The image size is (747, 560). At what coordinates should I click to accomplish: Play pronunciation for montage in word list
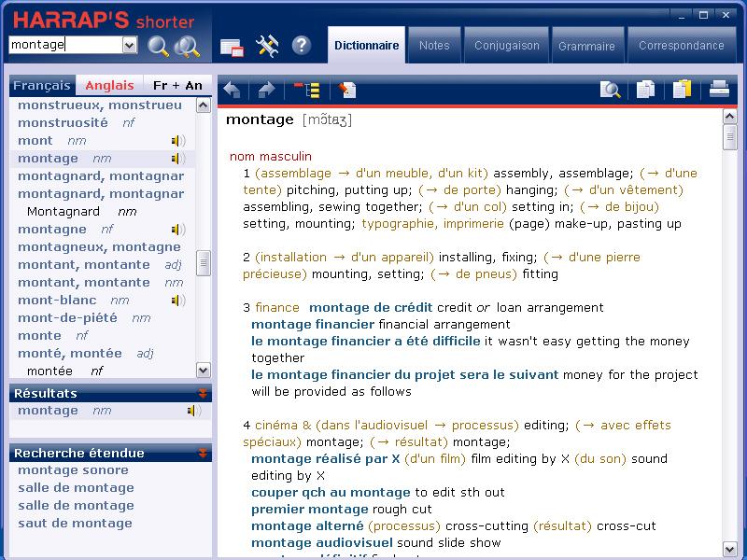tap(178, 158)
